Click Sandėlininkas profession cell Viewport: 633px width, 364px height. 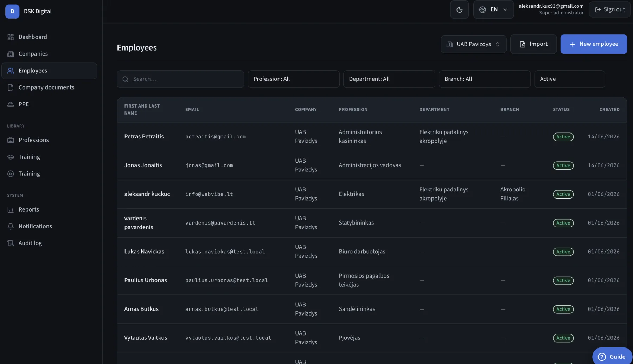click(x=357, y=309)
